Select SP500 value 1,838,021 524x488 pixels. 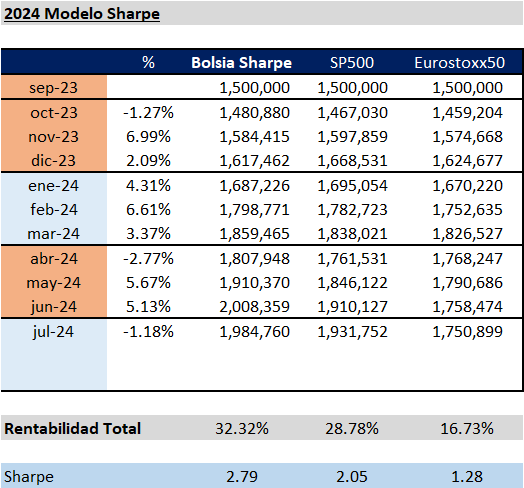353,234
